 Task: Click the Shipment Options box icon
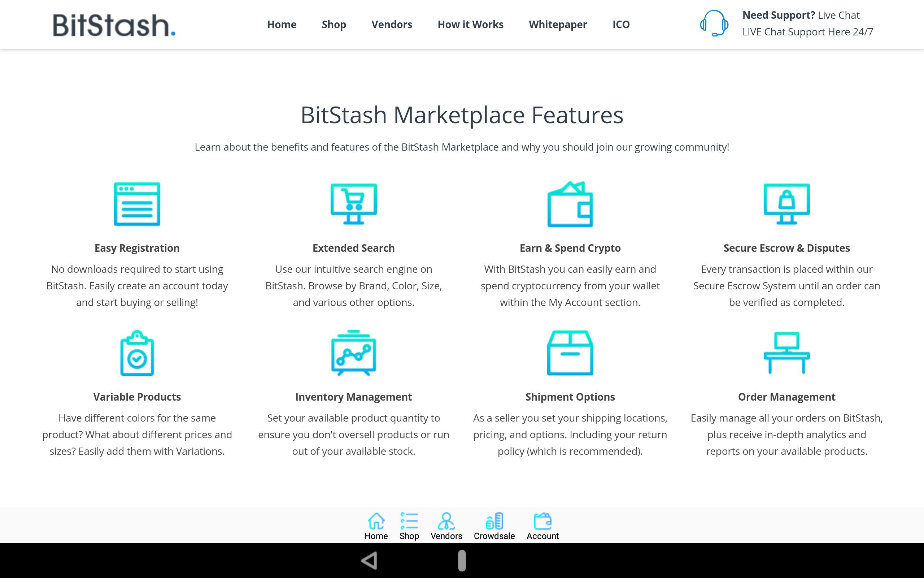tap(570, 353)
